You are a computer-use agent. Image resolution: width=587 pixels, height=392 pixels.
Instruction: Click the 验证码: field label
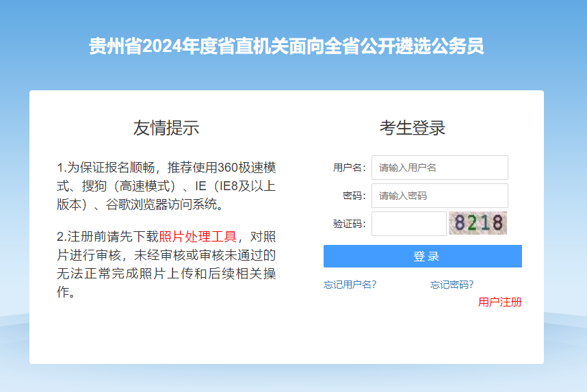[350, 224]
